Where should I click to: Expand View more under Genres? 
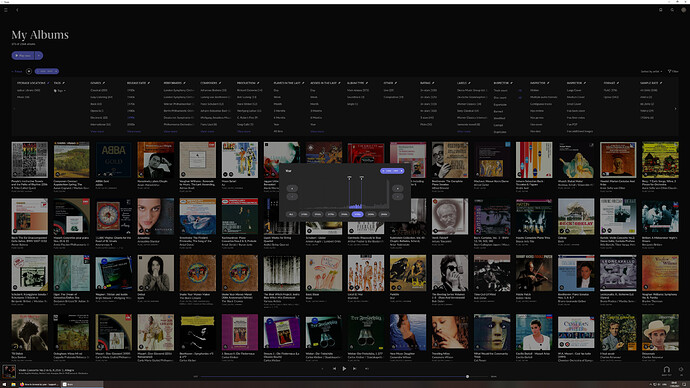coord(97,131)
